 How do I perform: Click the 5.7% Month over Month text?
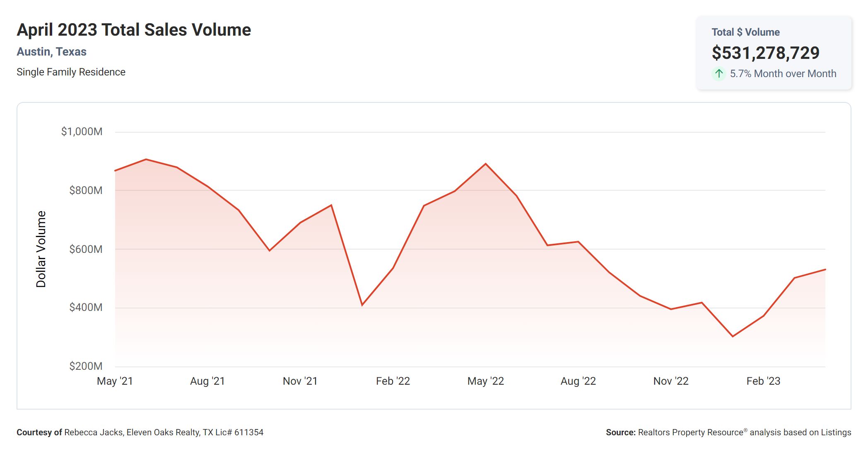pyautogui.click(x=783, y=74)
